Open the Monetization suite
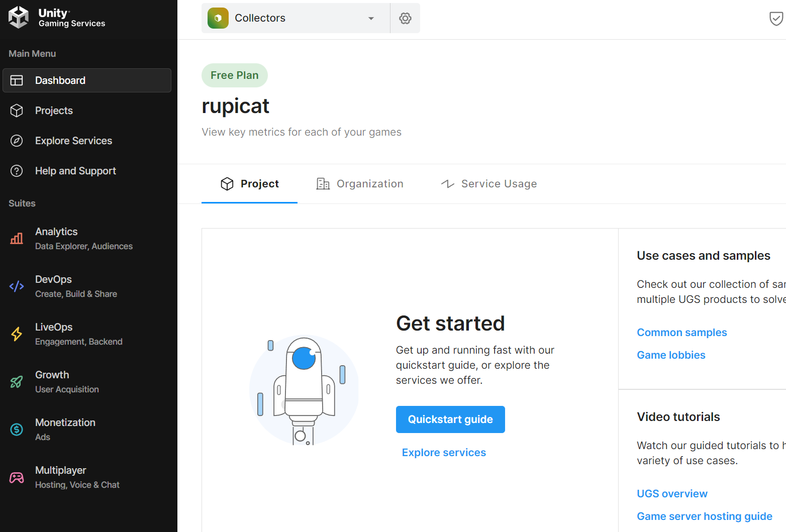 click(x=87, y=430)
